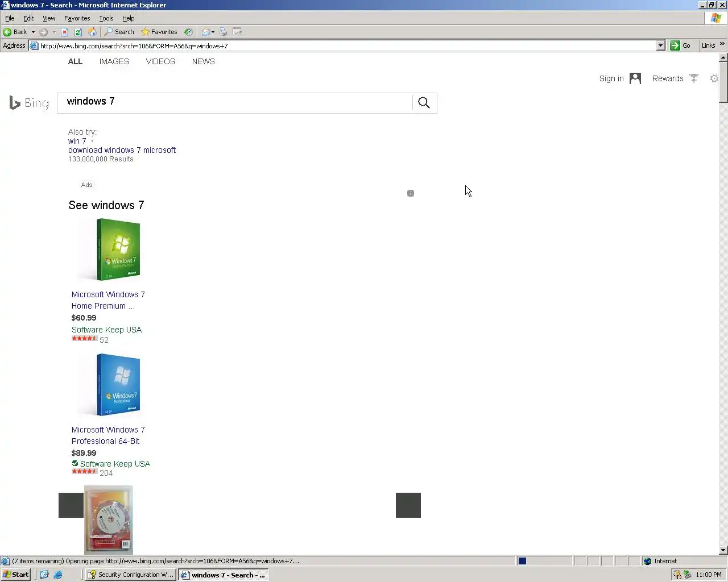Screen dimensions: 728x582
Task: Open the Tools menu
Action: pos(106,18)
